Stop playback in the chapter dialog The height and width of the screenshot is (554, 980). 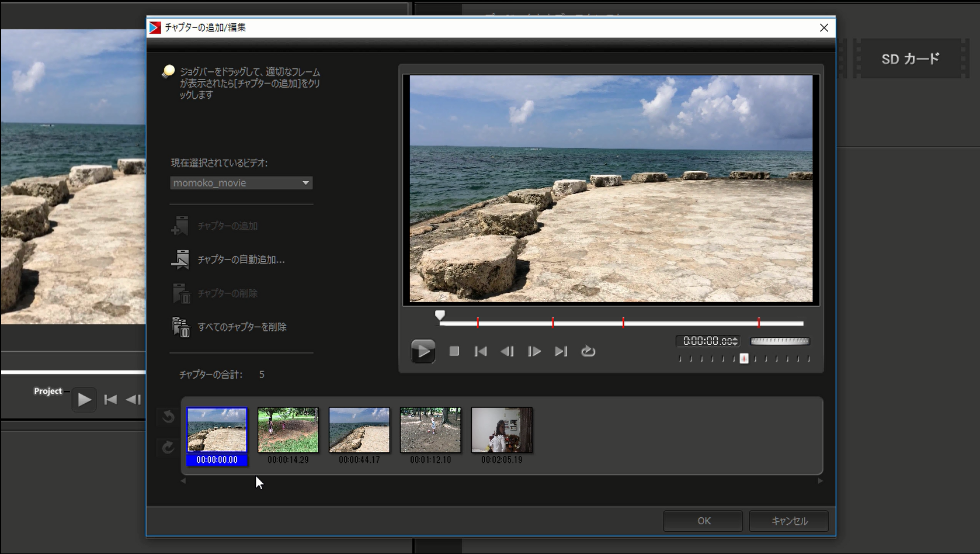click(x=454, y=351)
